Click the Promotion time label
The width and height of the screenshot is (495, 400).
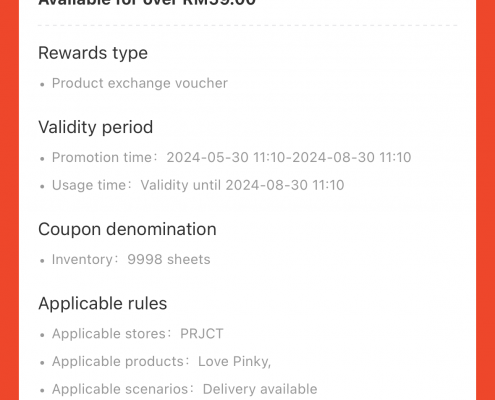click(x=102, y=157)
